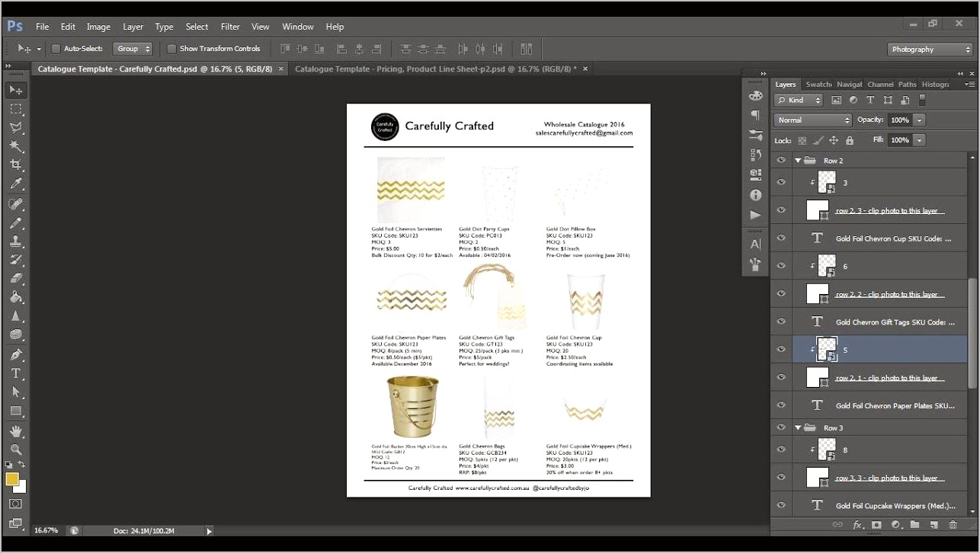Image resolution: width=980 pixels, height=553 pixels.
Task: Switch to the Paths panel tab
Action: pyautogui.click(x=908, y=85)
